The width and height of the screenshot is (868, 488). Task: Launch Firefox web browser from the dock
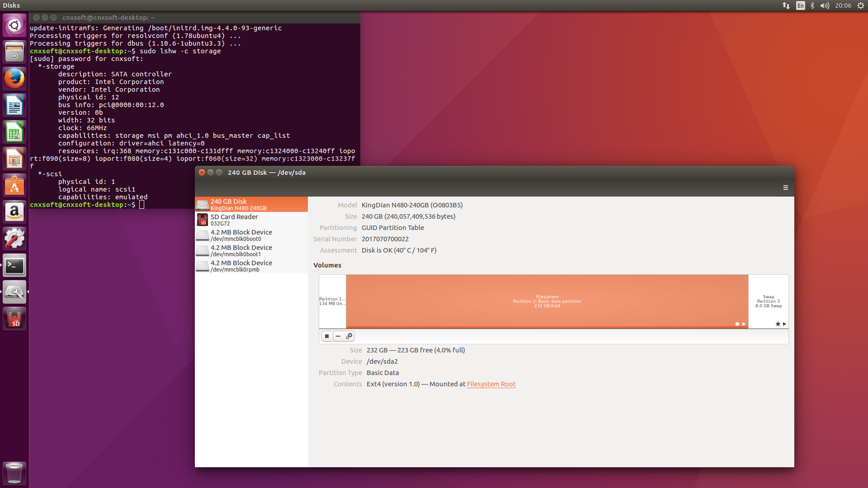14,79
